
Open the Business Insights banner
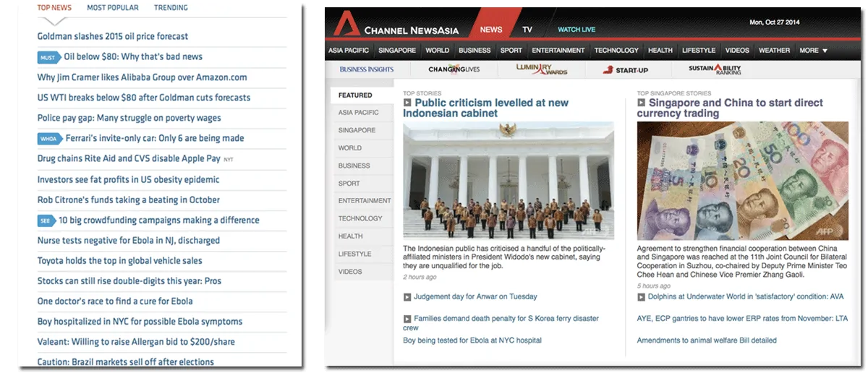[367, 69]
